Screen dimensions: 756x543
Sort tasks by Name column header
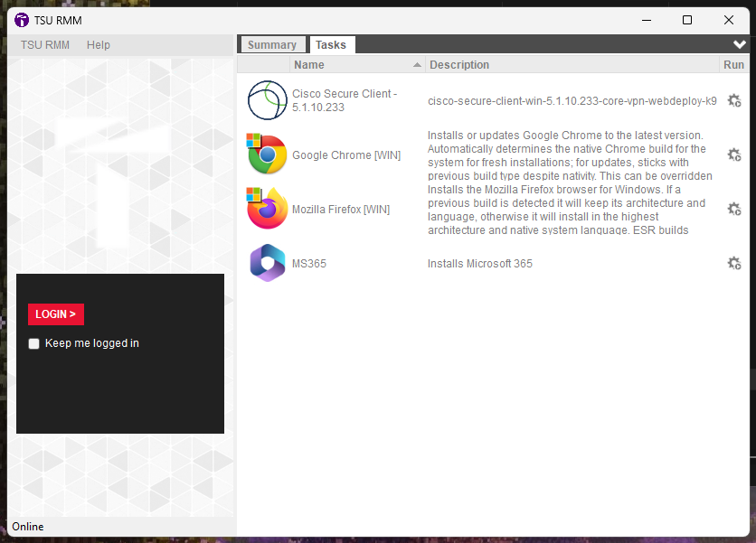pyautogui.click(x=353, y=65)
